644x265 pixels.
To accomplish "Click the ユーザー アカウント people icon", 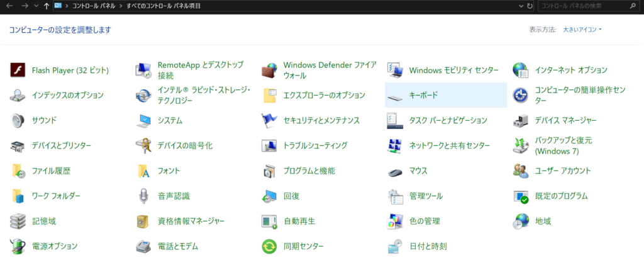I will coord(520,171).
